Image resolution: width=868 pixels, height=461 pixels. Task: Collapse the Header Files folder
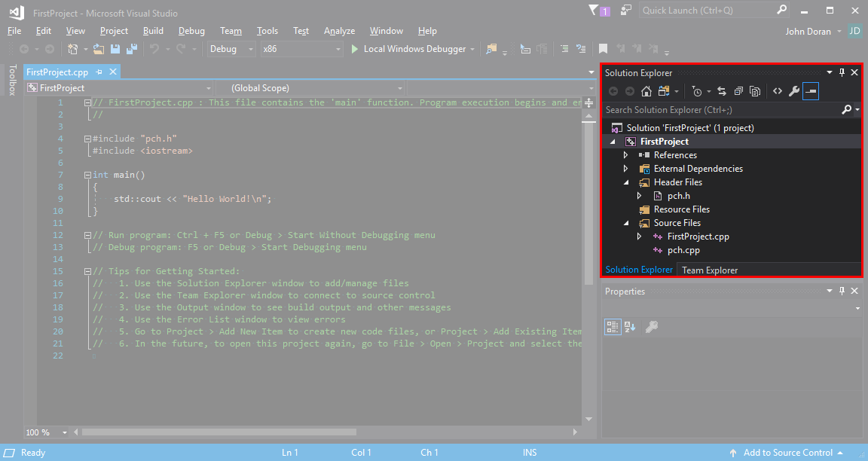(626, 182)
